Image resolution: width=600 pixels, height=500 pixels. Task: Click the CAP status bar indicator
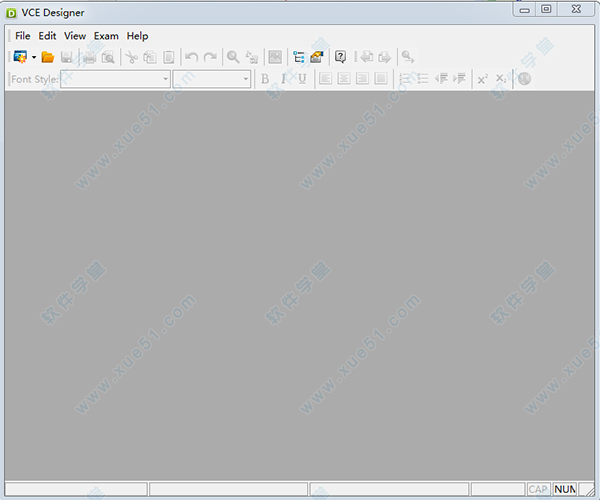(x=538, y=489)
